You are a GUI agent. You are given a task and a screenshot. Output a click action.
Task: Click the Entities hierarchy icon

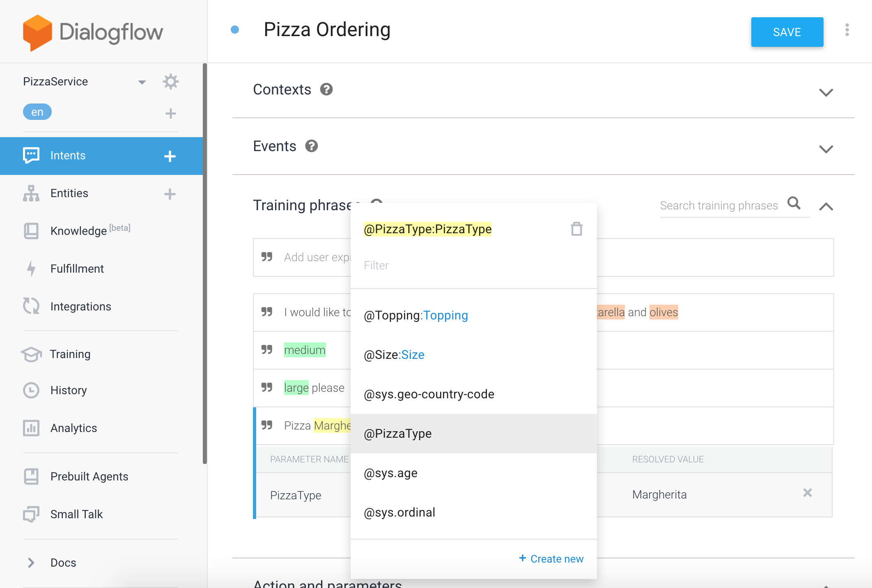[31, 193]
